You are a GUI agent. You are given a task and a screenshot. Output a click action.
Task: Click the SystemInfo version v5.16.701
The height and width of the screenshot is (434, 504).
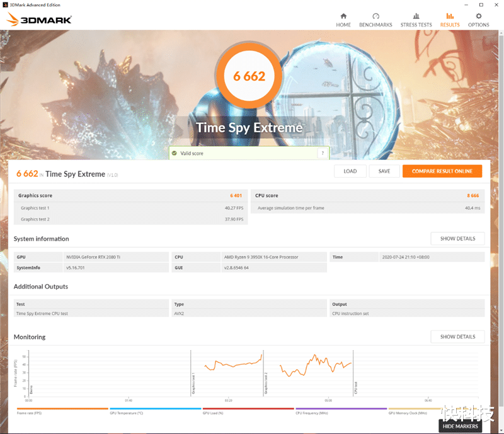coord(76,268)
